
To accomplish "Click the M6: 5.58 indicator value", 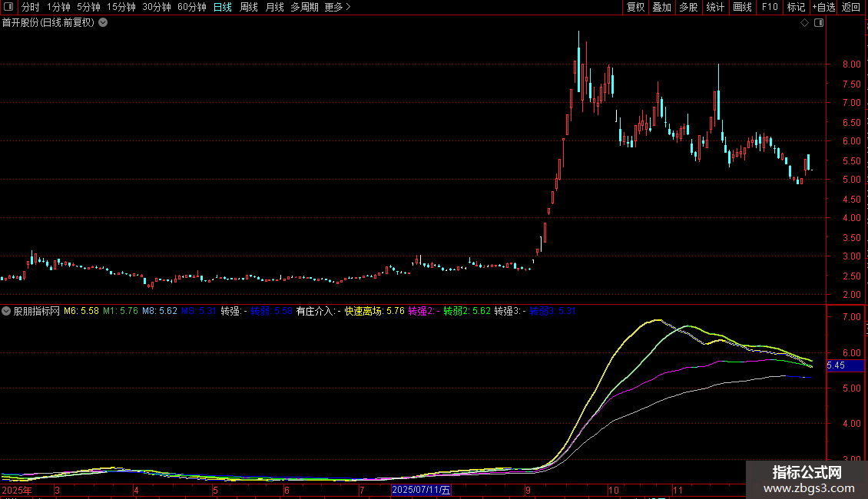I will [x=81, y=311].
